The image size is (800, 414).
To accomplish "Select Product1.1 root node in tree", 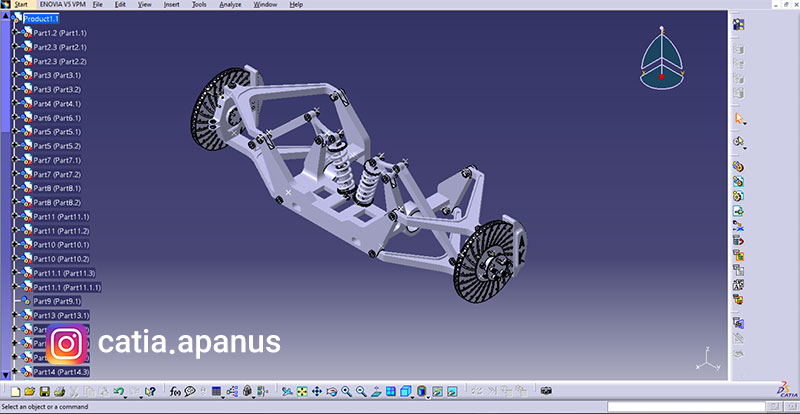I will 41,19.
